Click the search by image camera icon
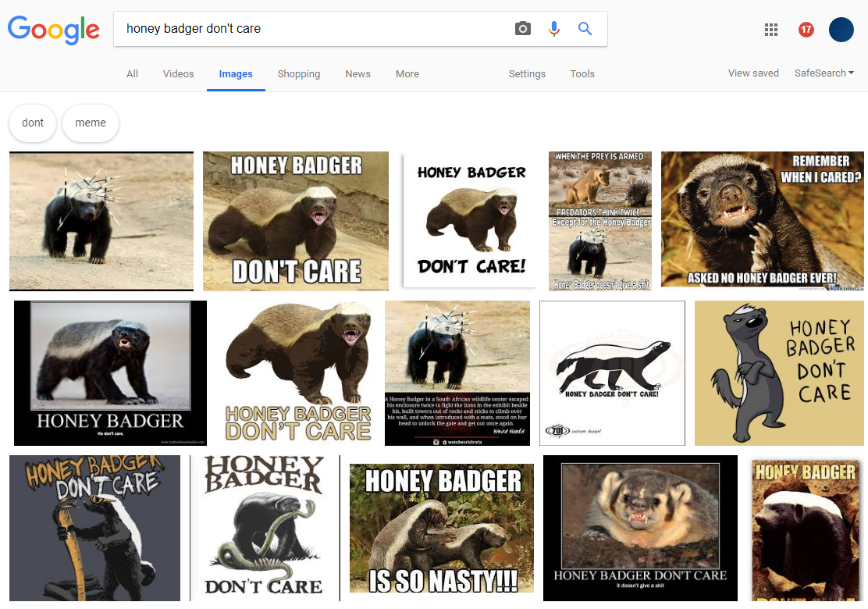Image resolution: width=868 pixels, height=609 pixels. tap(522, 29)
